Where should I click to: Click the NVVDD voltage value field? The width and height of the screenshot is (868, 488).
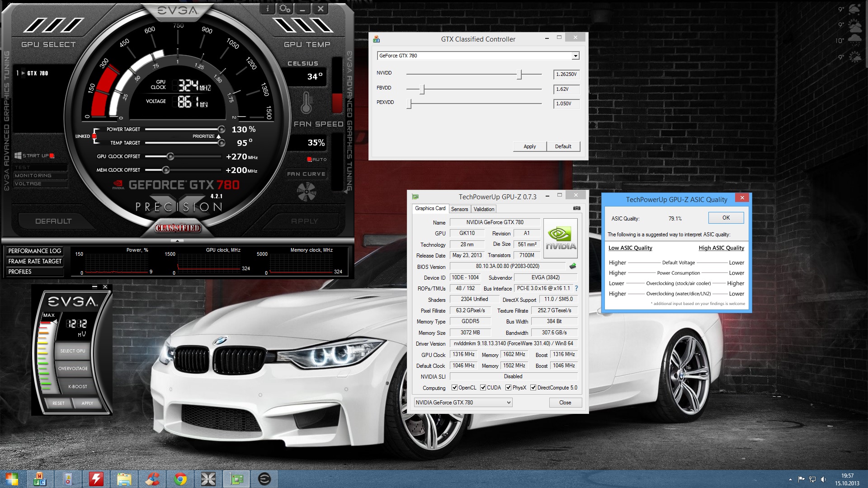[x=566, y=74]
